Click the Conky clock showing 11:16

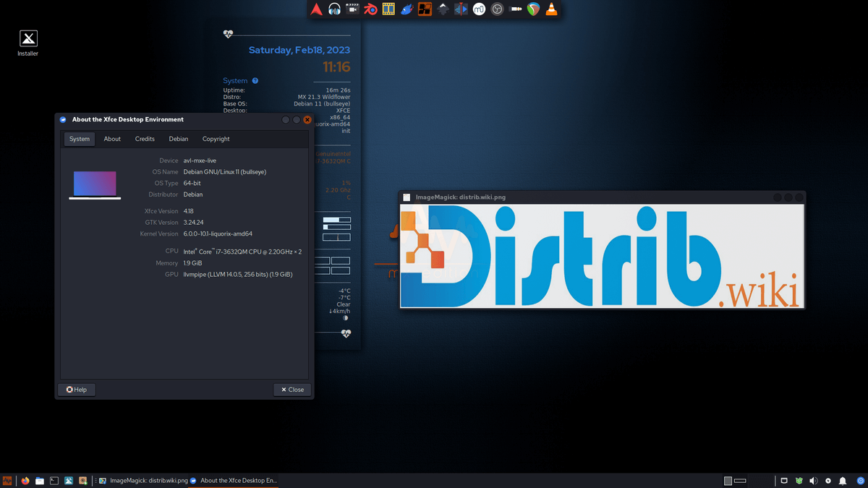pos(336,67)
